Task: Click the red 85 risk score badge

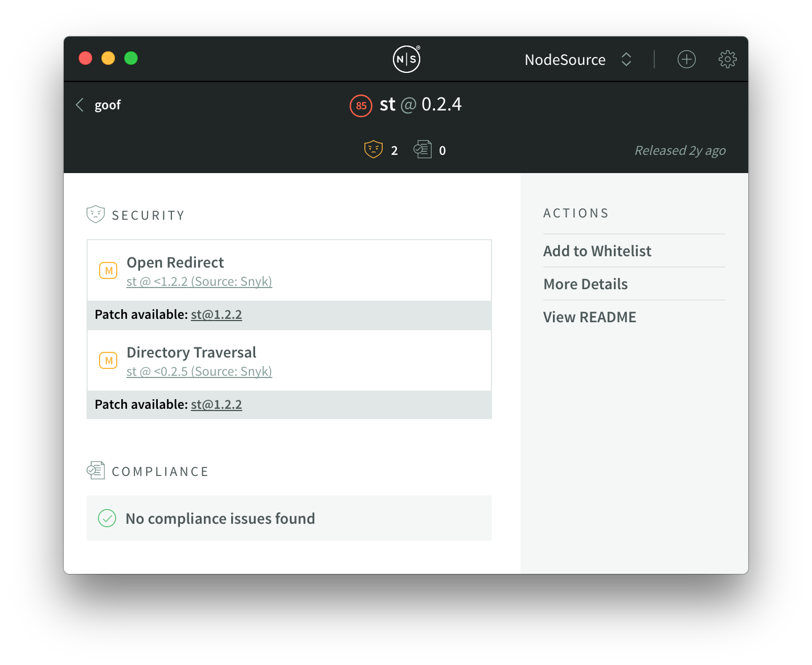Action: click(x=361, y=105)
